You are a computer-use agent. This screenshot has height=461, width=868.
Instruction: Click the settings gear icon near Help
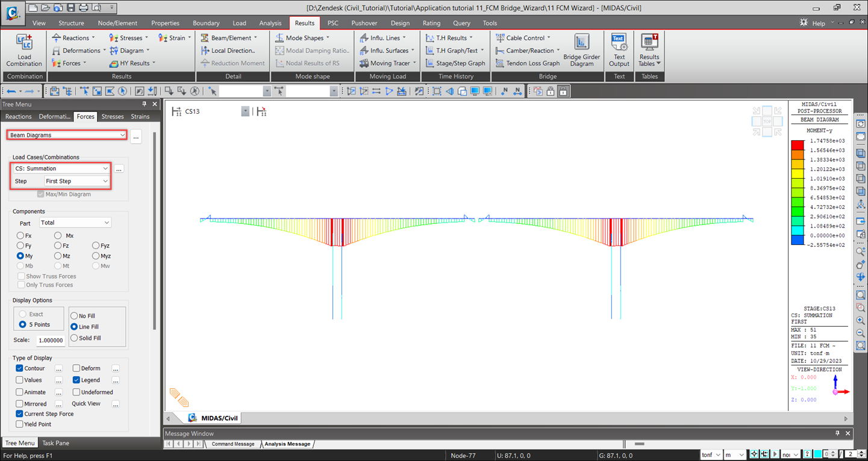[x=804, y=23]
